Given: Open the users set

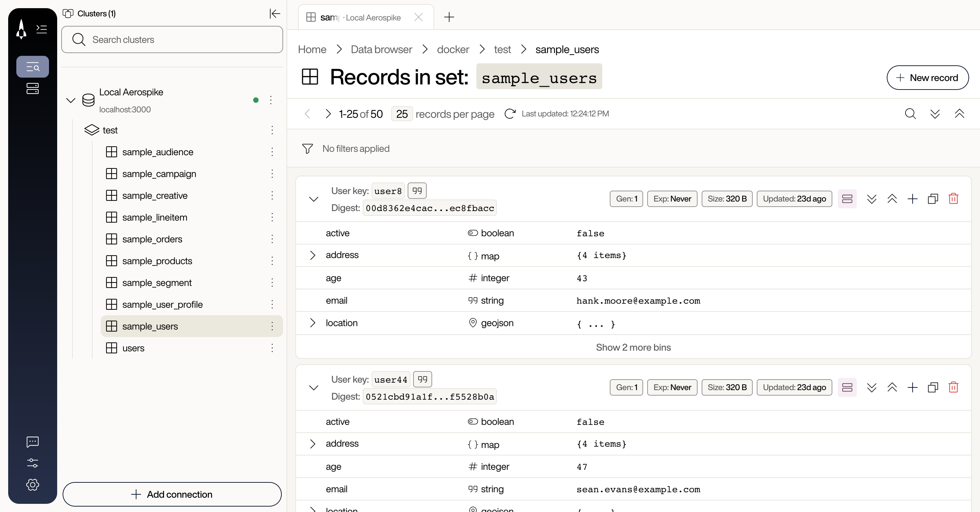Looking at the screenshot, I should [133, 348].
